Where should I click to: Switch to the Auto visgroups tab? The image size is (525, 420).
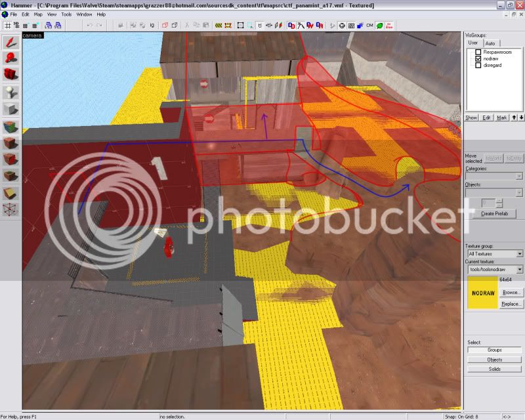[490, 43]
